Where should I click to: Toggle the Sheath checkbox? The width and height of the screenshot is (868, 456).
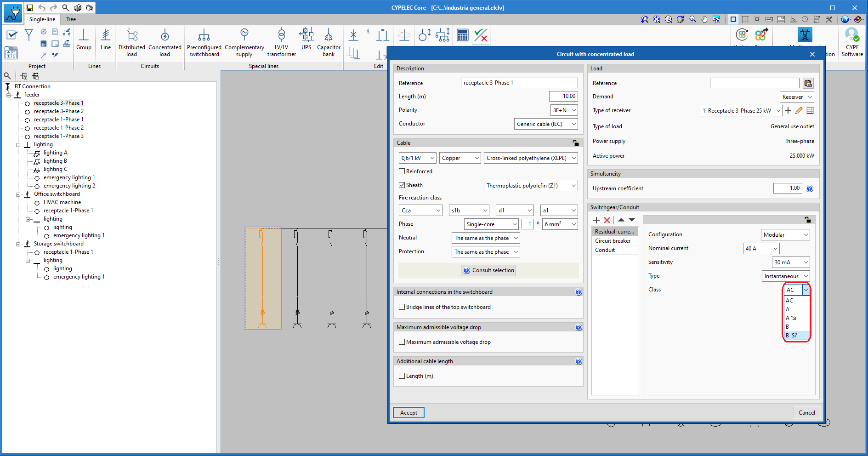click(x=402, y=185)
